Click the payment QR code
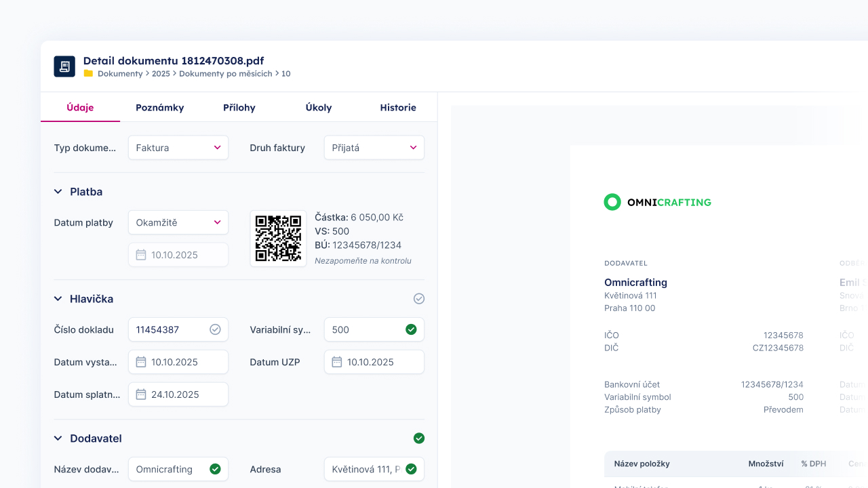 pos(278,239)
